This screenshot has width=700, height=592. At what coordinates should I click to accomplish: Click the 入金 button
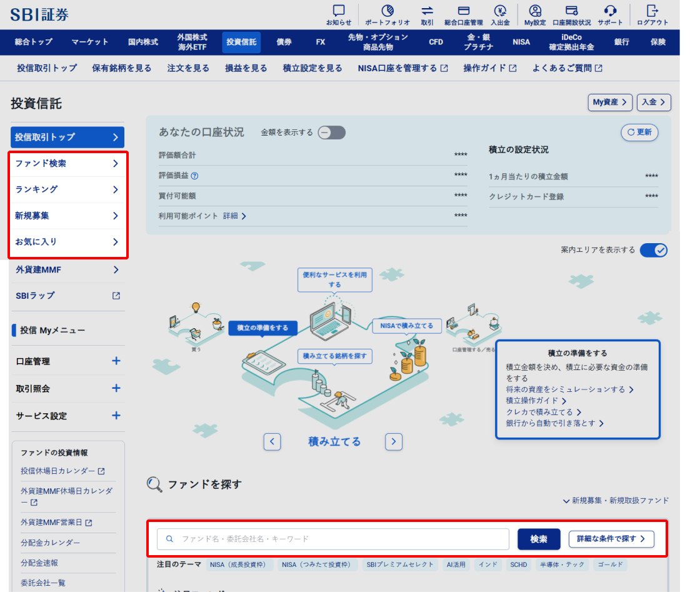pyautogui.click(x=654, y=103)
